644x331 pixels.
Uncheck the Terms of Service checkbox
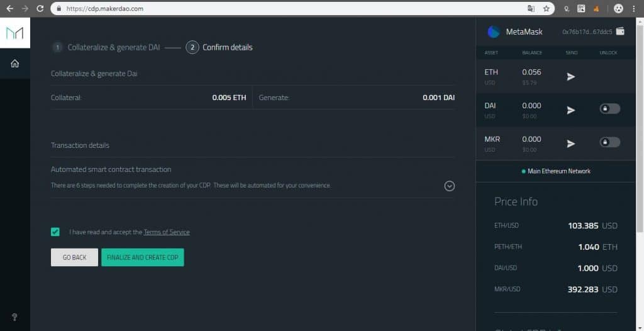[x=55, y=232]
